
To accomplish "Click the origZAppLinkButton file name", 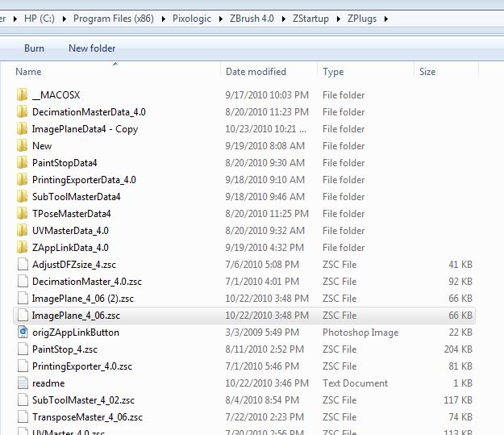I will click(x=76, y=333).
